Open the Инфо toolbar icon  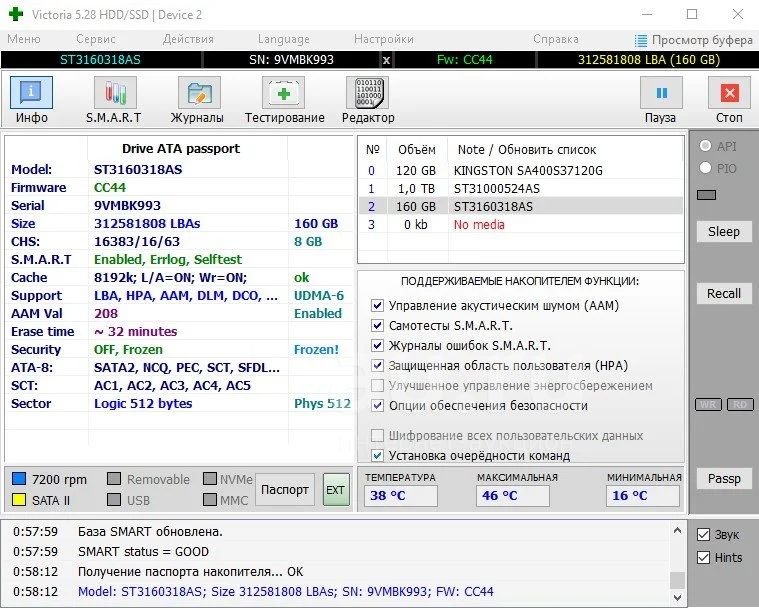pos(31,92)
